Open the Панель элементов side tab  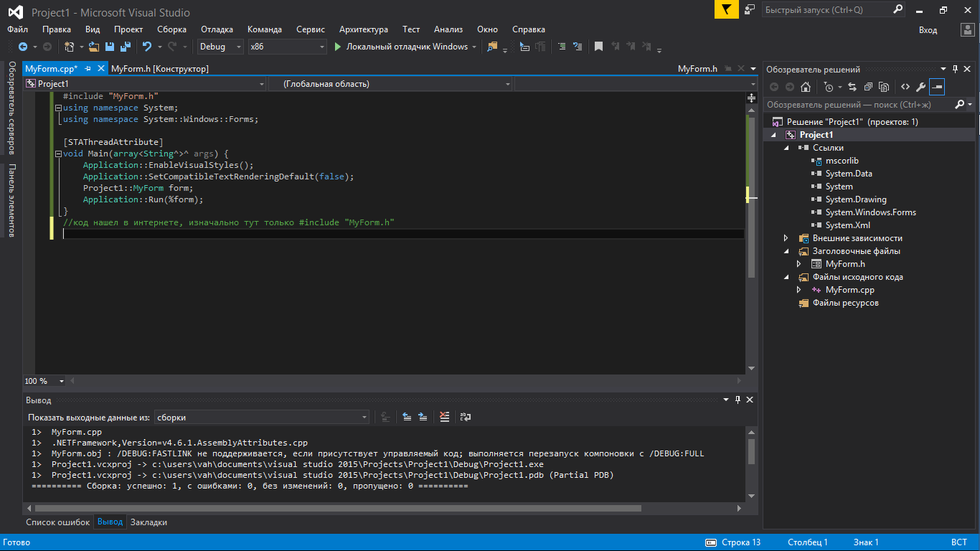tap(11, 200)
